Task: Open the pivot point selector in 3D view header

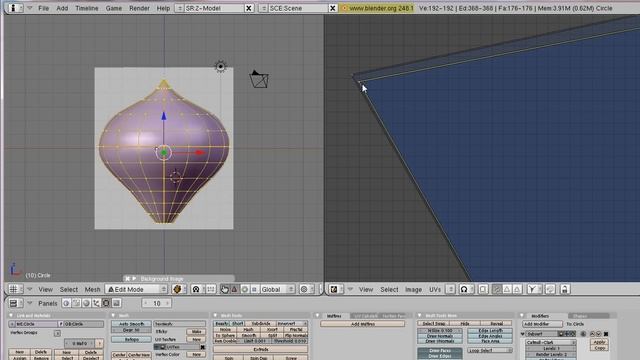Action: (198, 289)
